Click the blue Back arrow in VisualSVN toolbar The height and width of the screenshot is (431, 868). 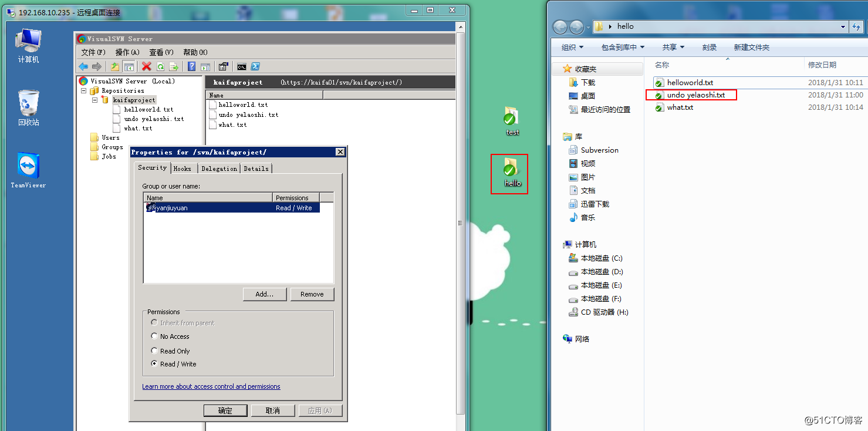[x=83, y=66]
